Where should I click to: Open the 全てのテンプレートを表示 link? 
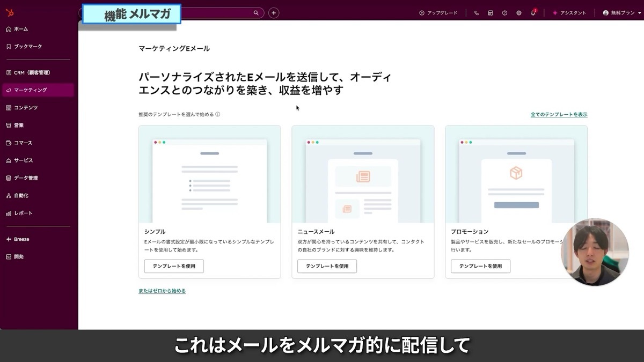coord(558,114)
